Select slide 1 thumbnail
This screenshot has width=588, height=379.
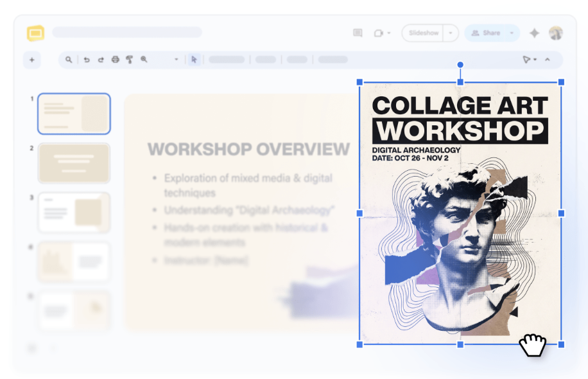[74, 114]
